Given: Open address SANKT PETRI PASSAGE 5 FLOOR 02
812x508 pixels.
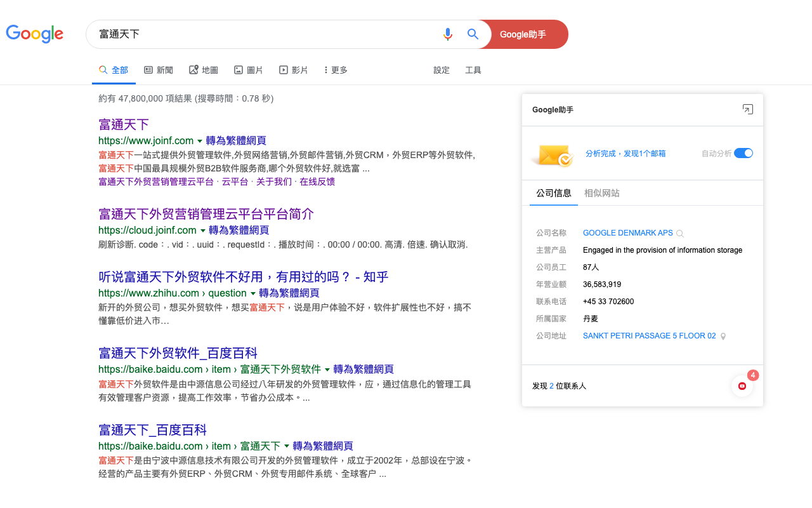Looking at the screenshot, I should (650, 336).
